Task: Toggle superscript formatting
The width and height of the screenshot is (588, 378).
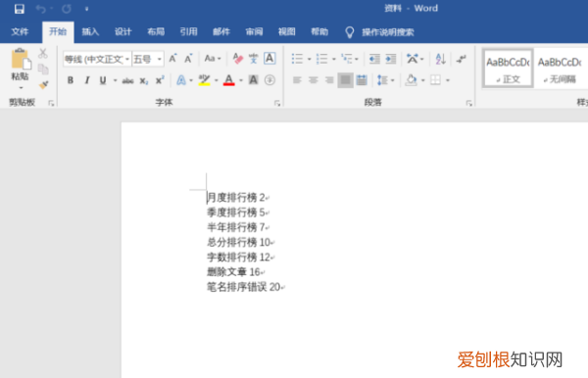Action: click(160, 80)
